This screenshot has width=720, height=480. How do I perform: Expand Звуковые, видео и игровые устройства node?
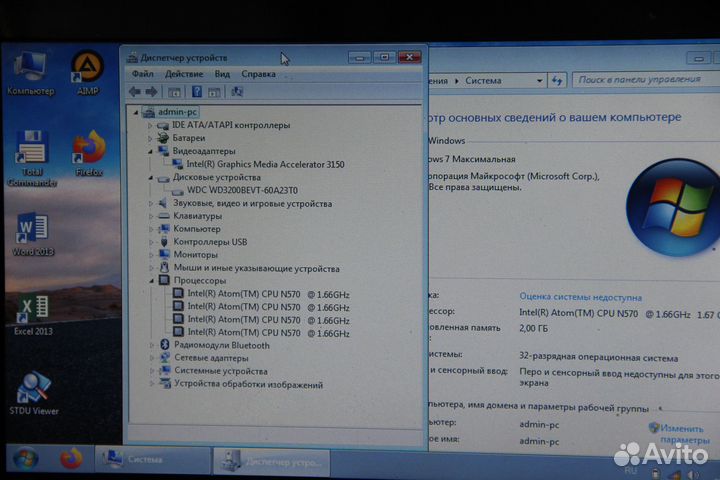pyautogui.click(x=151, y=203)
